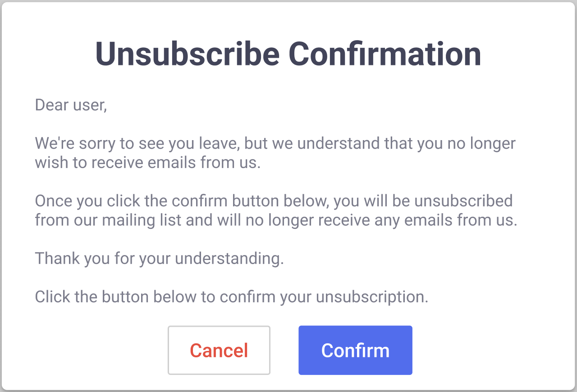This screenshot has width=577, height=392.
Task: Click the line "Click the button below to confirm"
Action: [231, 297]
